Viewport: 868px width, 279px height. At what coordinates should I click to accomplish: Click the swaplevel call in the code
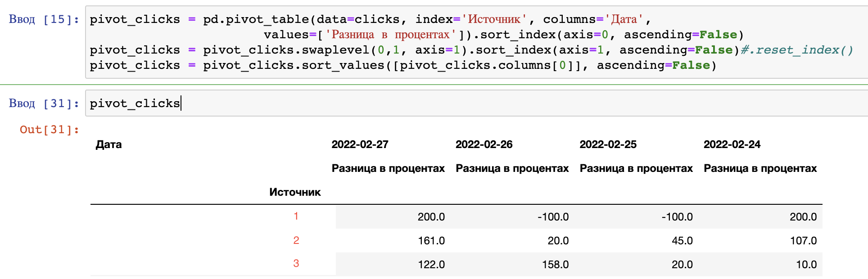pos(335,50)
